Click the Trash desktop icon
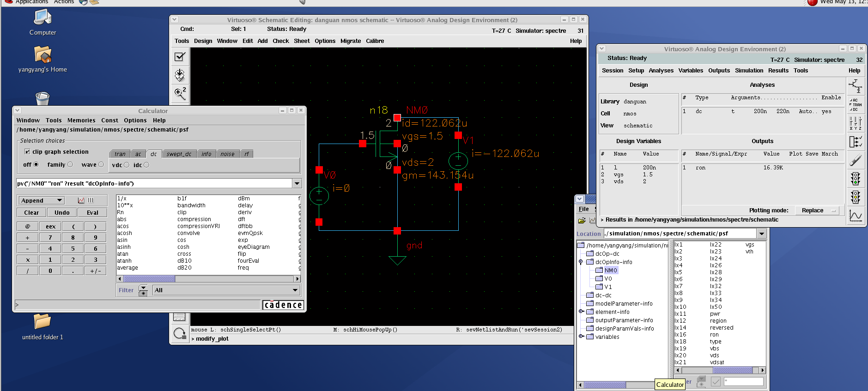The width and height of the screenshot is (868, 391). point(42,98)
